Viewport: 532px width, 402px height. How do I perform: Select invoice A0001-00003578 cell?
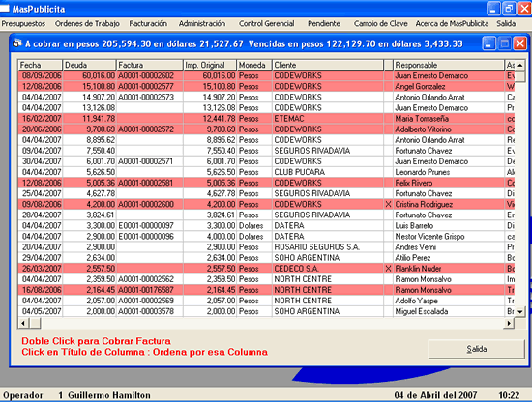(150, 311)
